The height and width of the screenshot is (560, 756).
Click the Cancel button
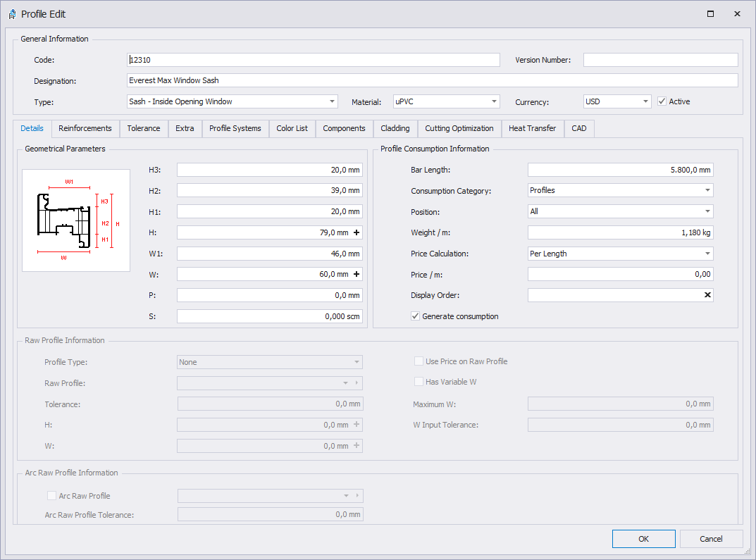(x=711, y=539)
